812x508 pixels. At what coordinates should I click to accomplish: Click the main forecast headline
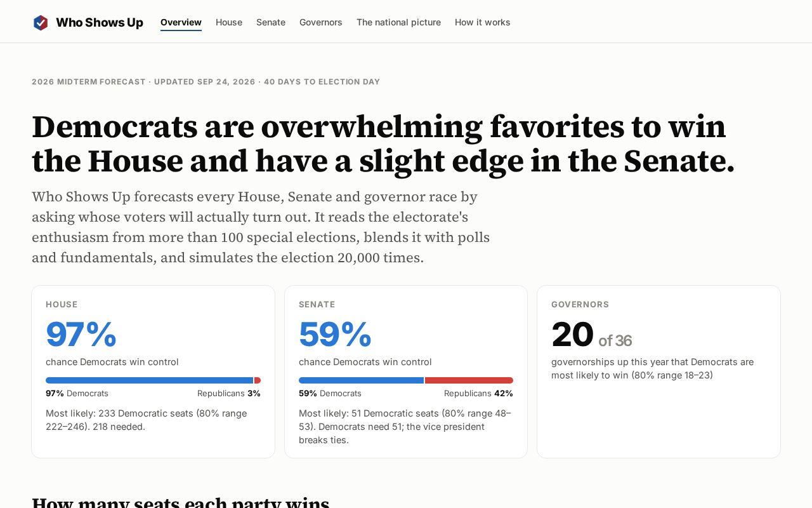pyautogui.click(x=383, y=144)
